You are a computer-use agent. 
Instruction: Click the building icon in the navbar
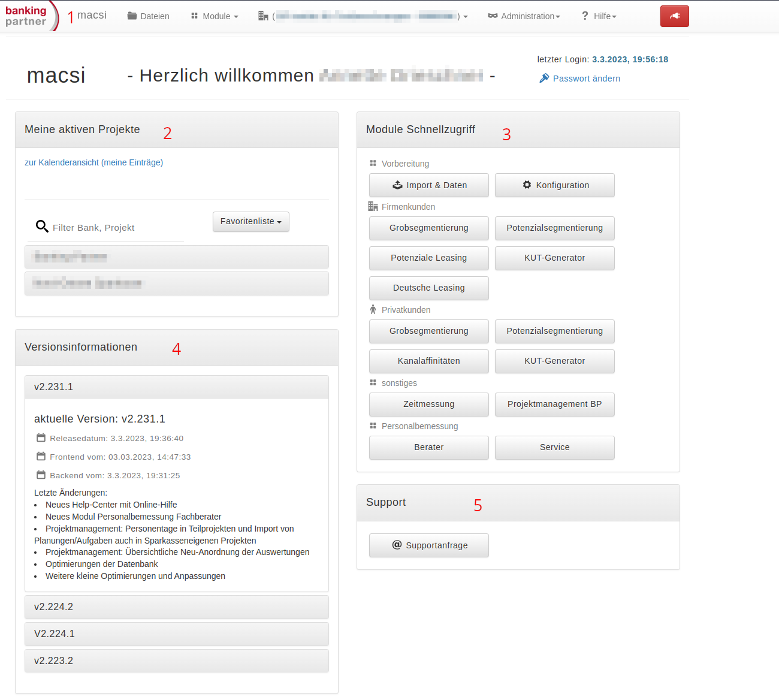click(263, 16)
